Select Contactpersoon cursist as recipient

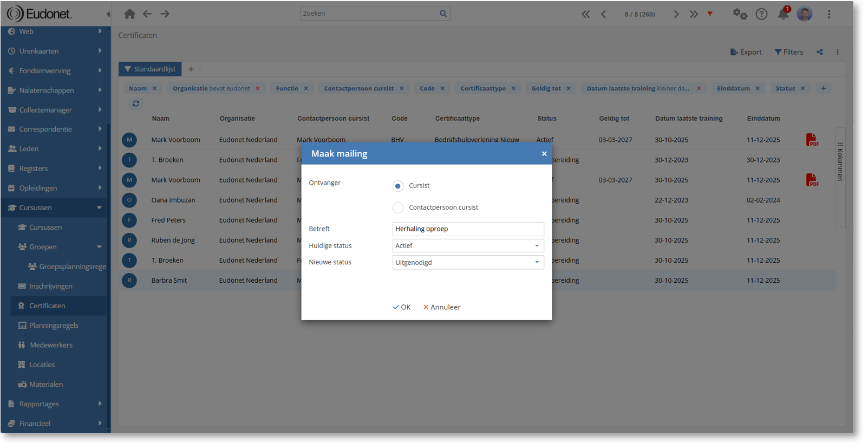[x=398, y=207]
